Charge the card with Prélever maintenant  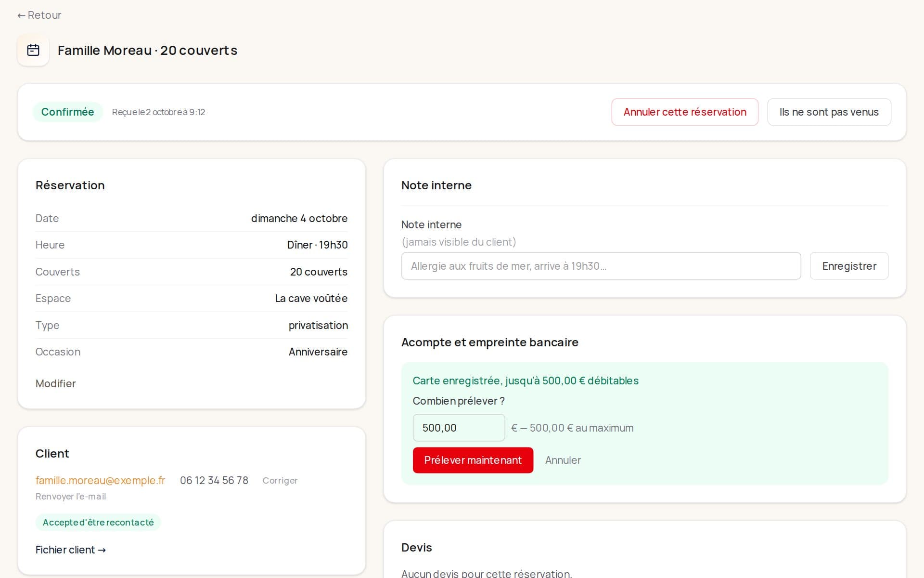pyautogui.click(x=473, y=460)
